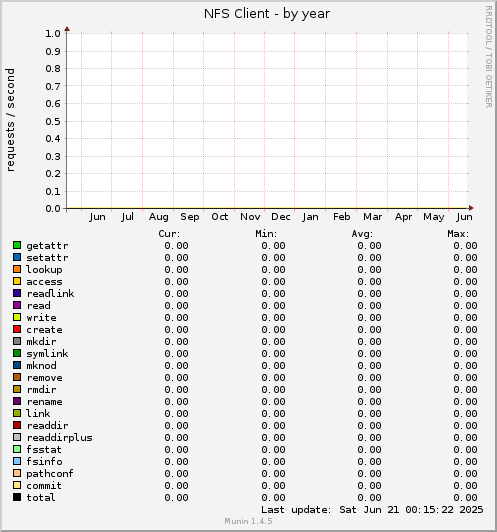Select the 'pathconf' legend label

tap(50, 474)
